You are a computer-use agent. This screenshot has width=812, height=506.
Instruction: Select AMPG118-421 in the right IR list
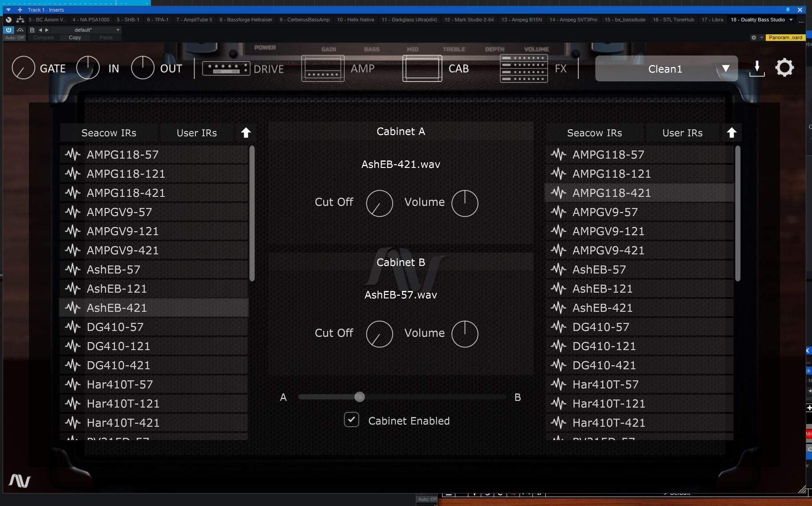pos(639,192)
